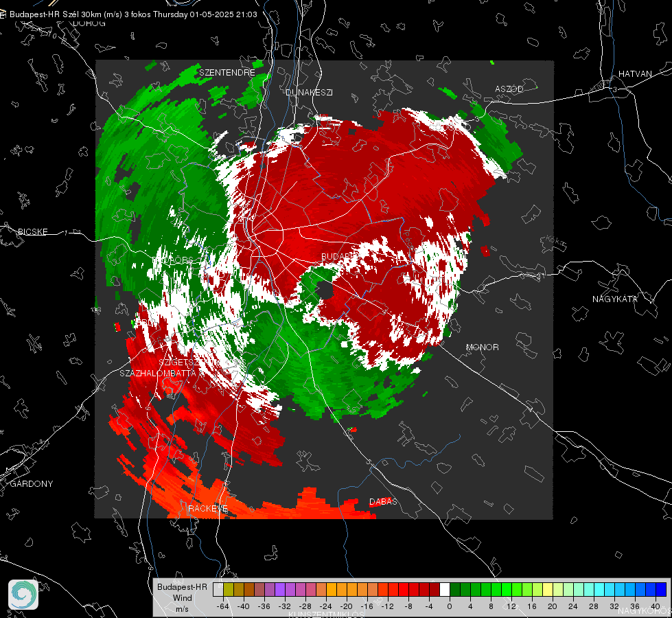This screenshot has width=672, height=618.
Task: Click legend value 20
Action: coord(553,606)
